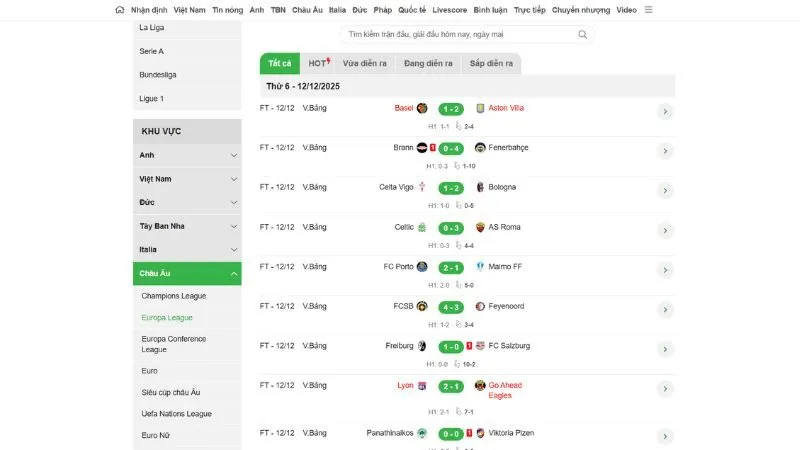Click the AS Roma team crest
The width and height of the screenshot is (800, 450).
click(480, 227)
